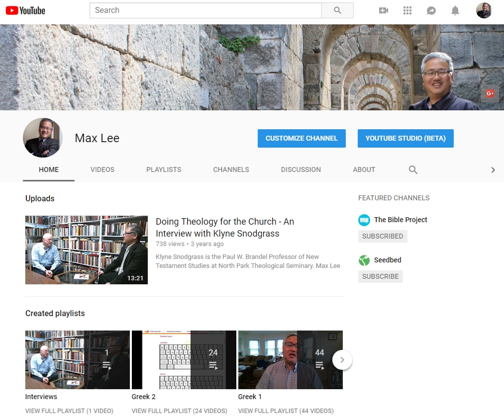Open the Greek 1 playlist thumbnail
Screen dimensions: 504x420
click(x=290, y=360)
